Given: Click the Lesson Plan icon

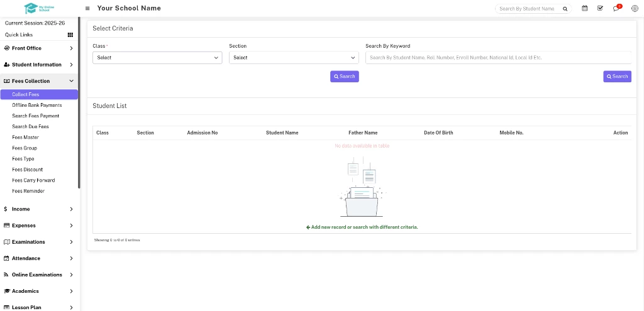Looking at the screenshot, I should [6, 307].
